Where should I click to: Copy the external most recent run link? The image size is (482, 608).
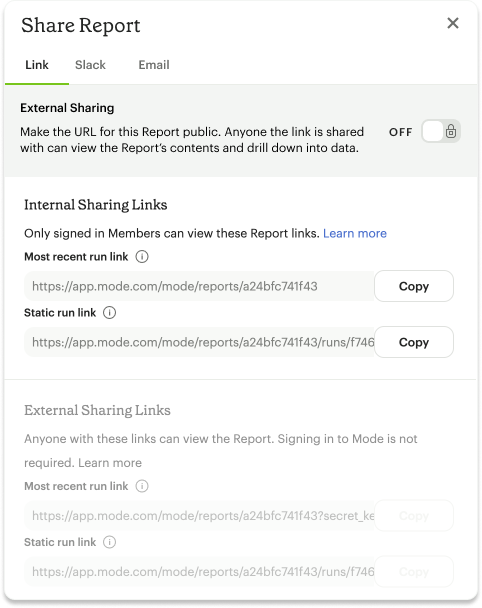click(414, 516)
